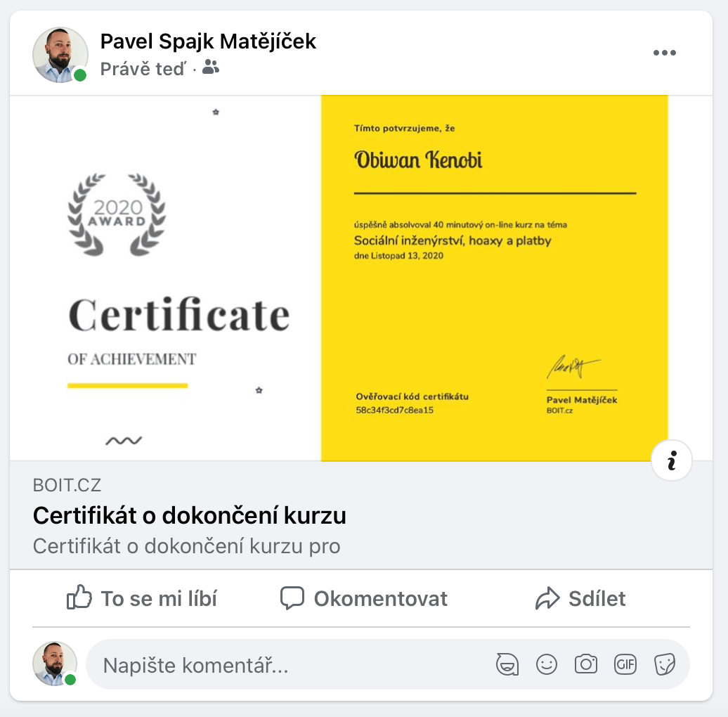Click the comment speech bubble icon
Viewport: 728px width, 717px height.
coord(292,598)
